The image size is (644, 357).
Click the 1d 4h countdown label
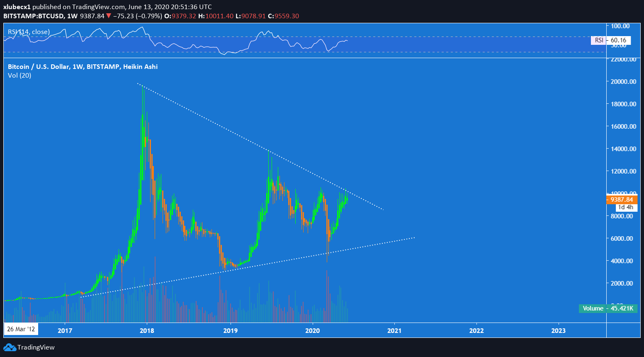(x=625, y=207)
